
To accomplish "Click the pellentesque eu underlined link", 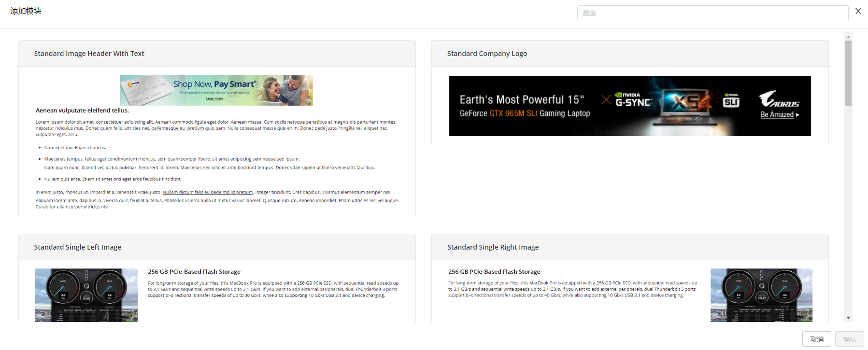I will pos(168,128).
